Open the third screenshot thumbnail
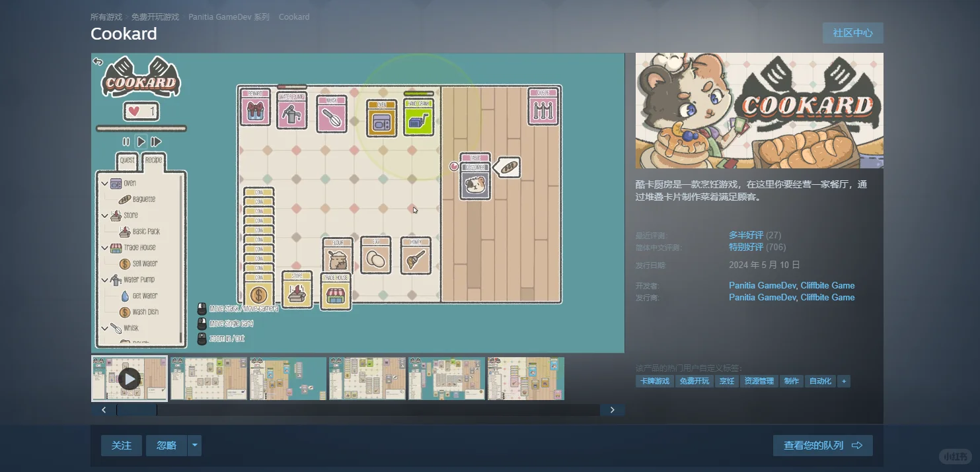 click(288, 379)
